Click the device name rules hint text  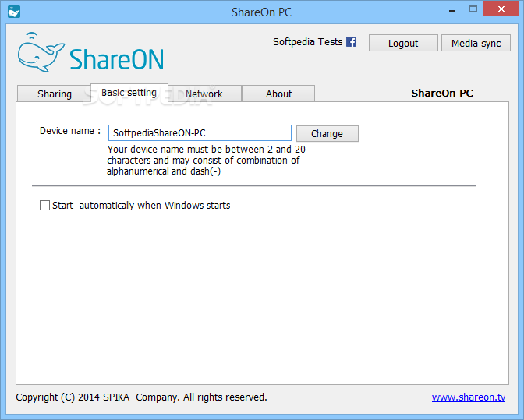coord(206,161)
